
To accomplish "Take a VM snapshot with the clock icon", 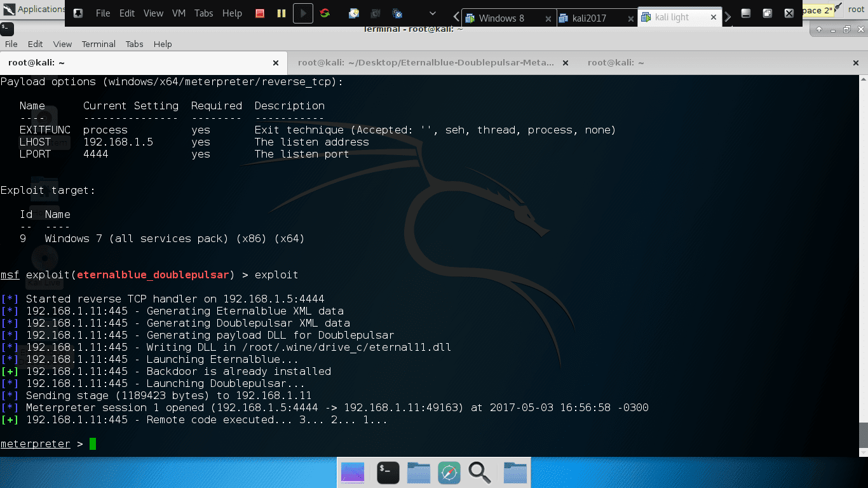I will click(x=354, y=13).
